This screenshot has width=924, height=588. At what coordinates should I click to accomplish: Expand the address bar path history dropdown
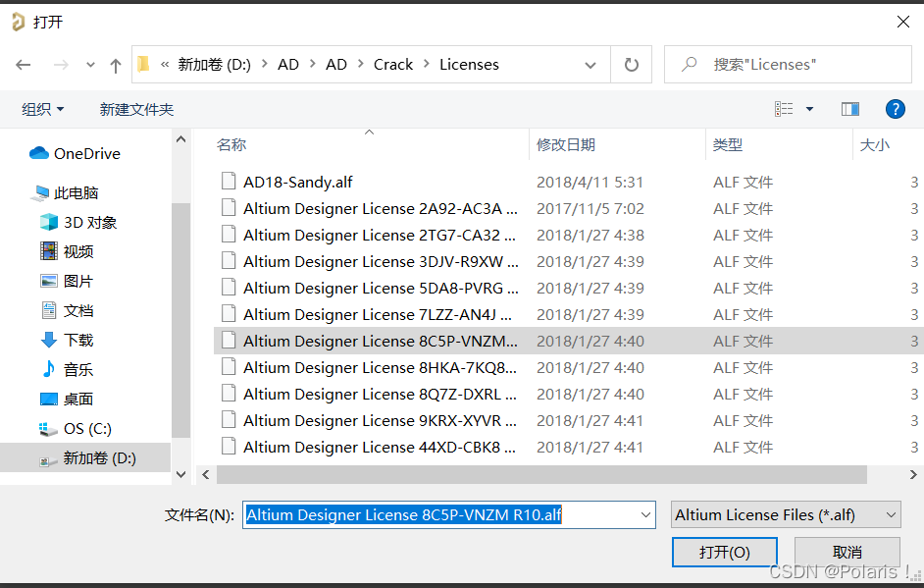coord(590,65)
